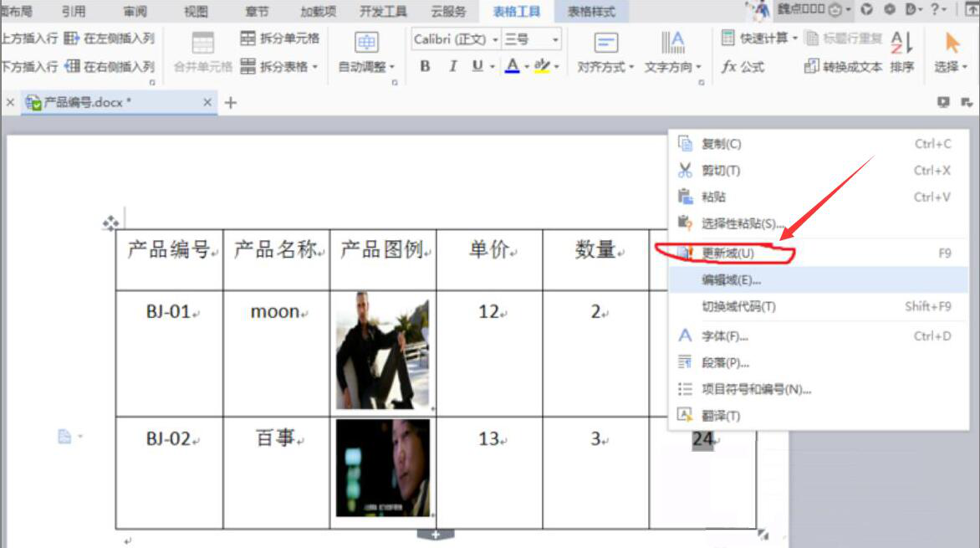The height and width of the screenshot is (548, 980).
Task: Open the Review tab
Action: pyautogui.click(x=135, y=11)
